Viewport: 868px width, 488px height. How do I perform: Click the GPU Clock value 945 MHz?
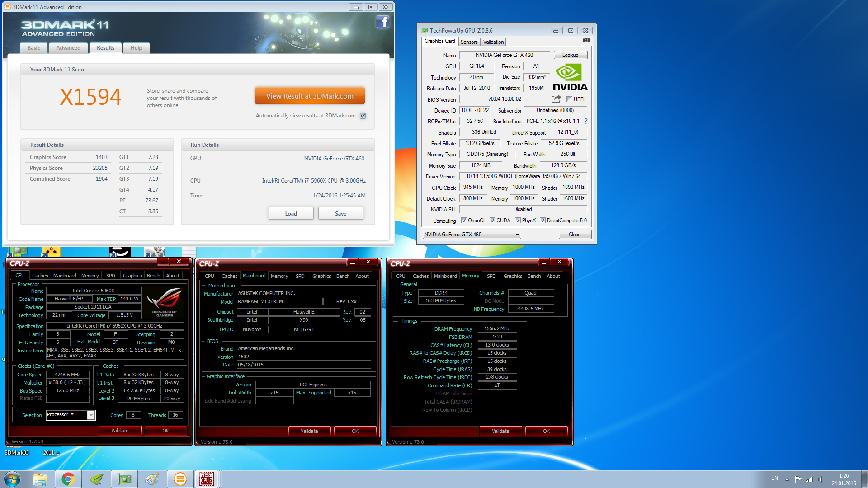click(x=473, y=187)
